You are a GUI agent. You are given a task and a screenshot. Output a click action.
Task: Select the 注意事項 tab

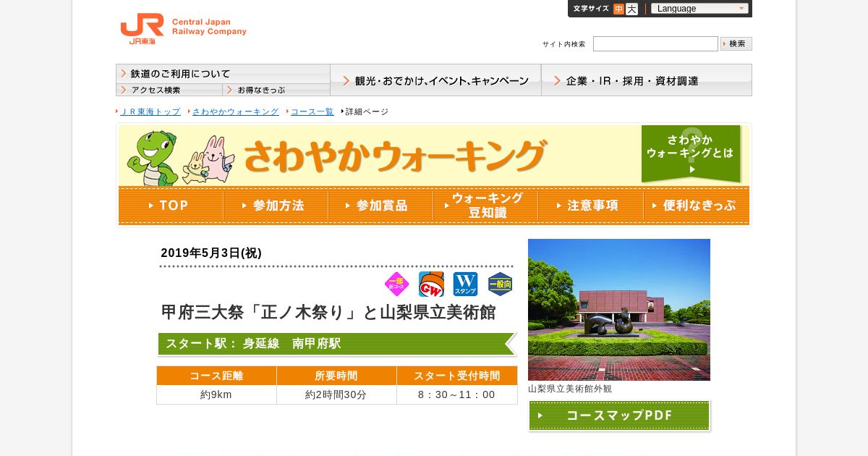pos(590,206)
